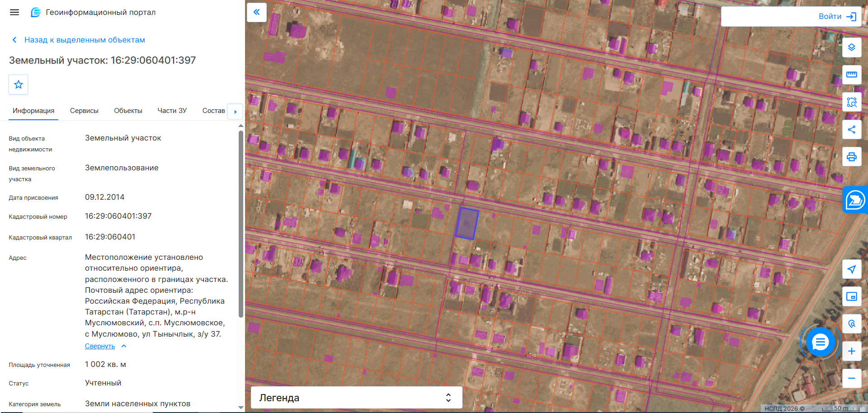The height and width of the screenshot is (413, 868).
Task: Click the Вид объекта недвижимости label
Action: point(30,144)
